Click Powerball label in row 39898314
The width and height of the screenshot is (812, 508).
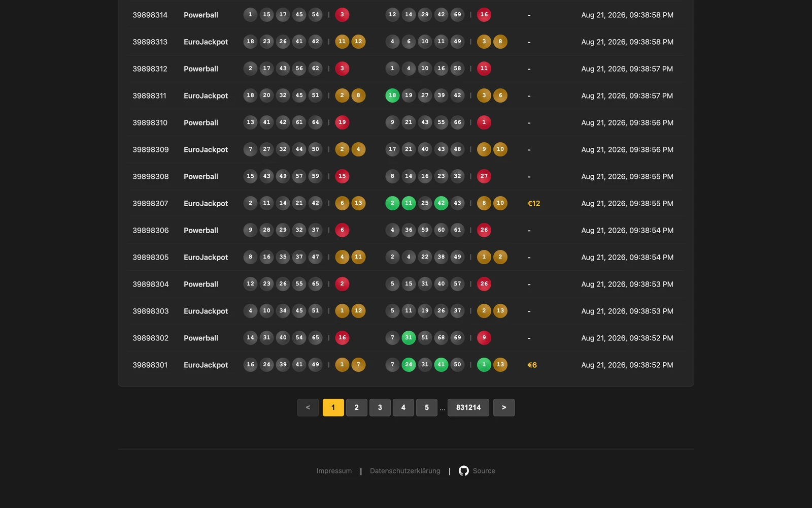(201, 15)
